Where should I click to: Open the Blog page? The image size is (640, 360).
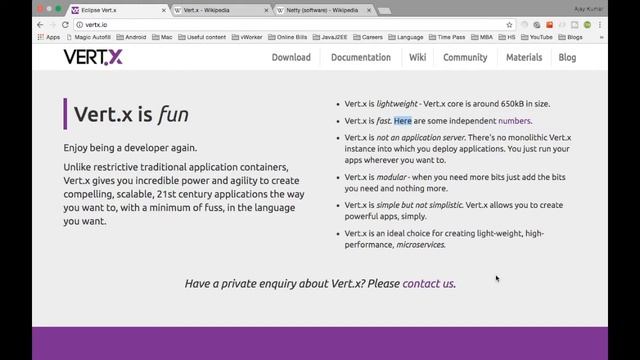(567, 58)
